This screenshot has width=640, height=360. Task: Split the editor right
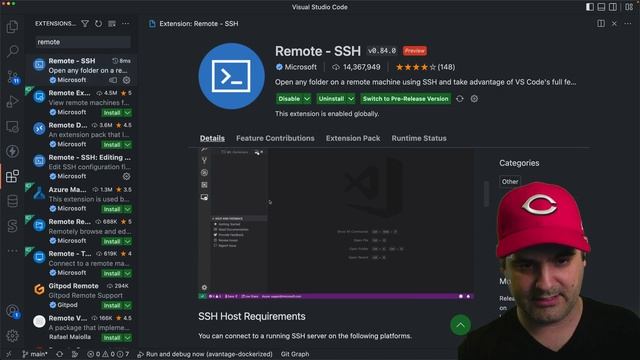[x=601, y=24]
